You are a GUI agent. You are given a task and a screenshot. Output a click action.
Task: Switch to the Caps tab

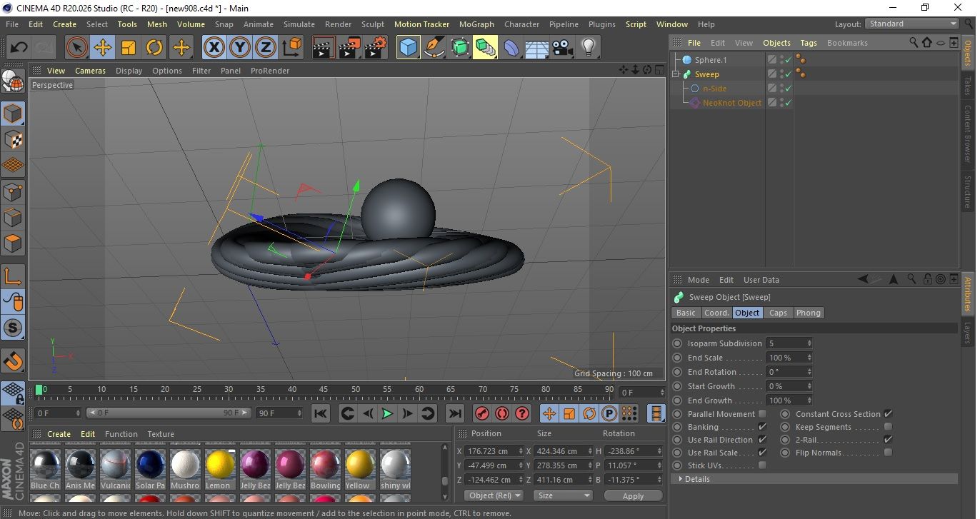click(x=778, y=313)
